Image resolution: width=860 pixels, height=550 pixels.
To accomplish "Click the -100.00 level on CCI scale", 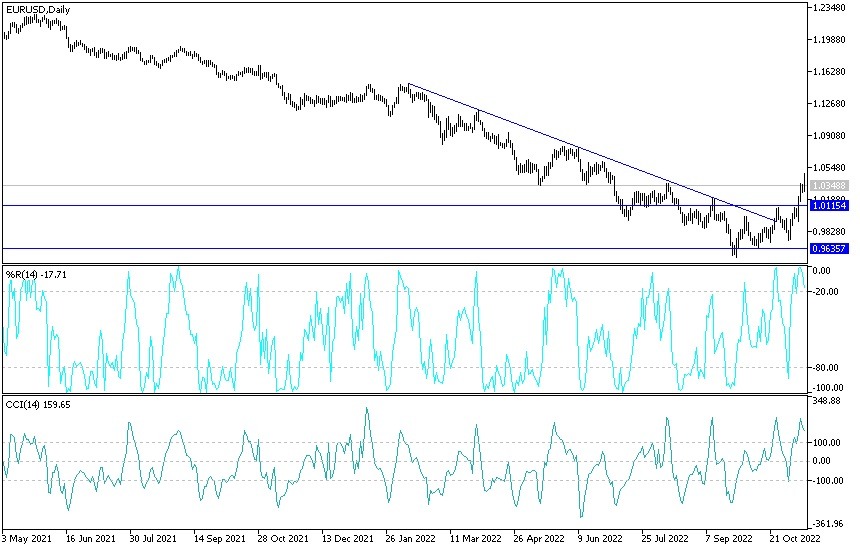I will (x=827, y=481).
